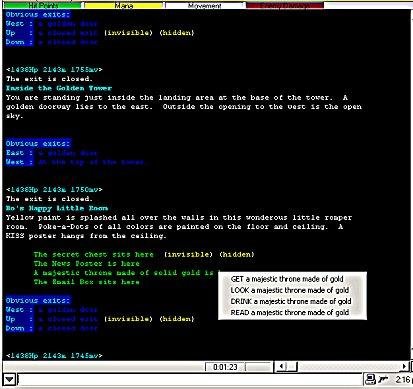Click the (invisible) tag beside the secret chest
Image resolution: width=413 pixels, height=389 pixels.
pos(188,255)
